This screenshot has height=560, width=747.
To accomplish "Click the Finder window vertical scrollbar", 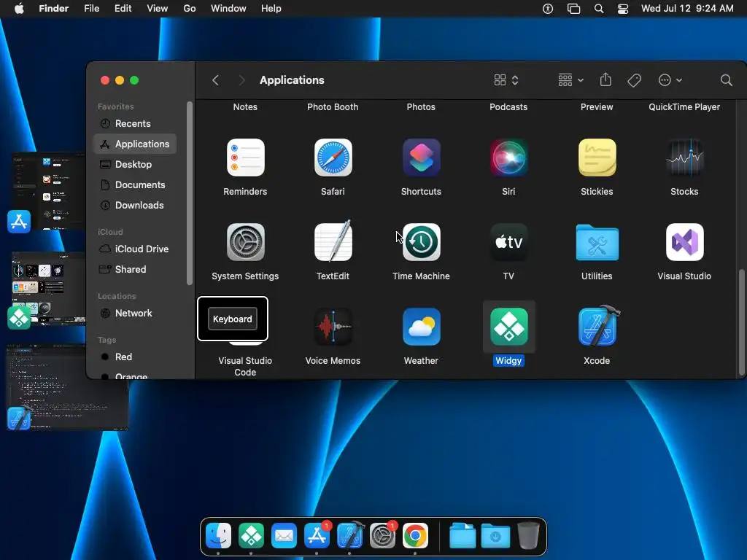I will click(x=741, y=322).
